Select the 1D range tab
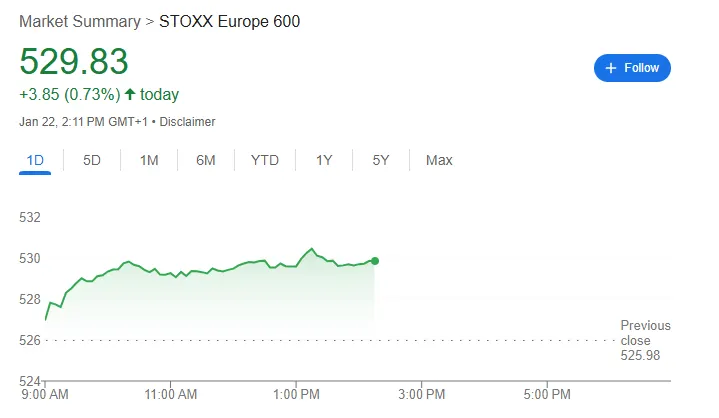Image resolution: width=719 pixels, height=418 pixels. coord(35,160)
